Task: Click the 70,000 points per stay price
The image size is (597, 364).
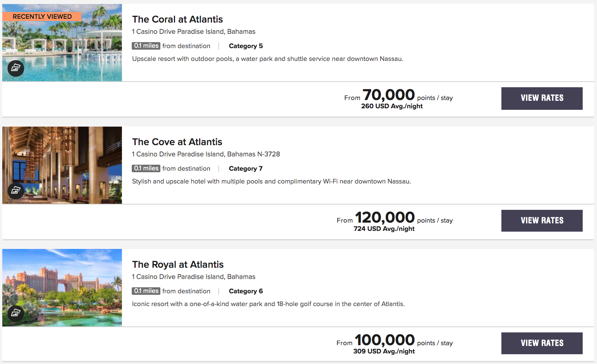Action: pyautogui.click(x=398, y=95)
